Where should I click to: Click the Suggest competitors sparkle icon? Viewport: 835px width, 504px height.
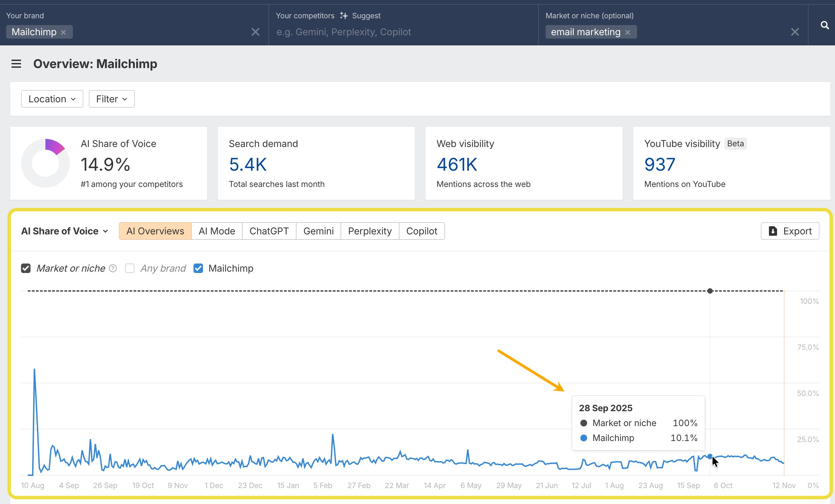[x=344, y=16]
